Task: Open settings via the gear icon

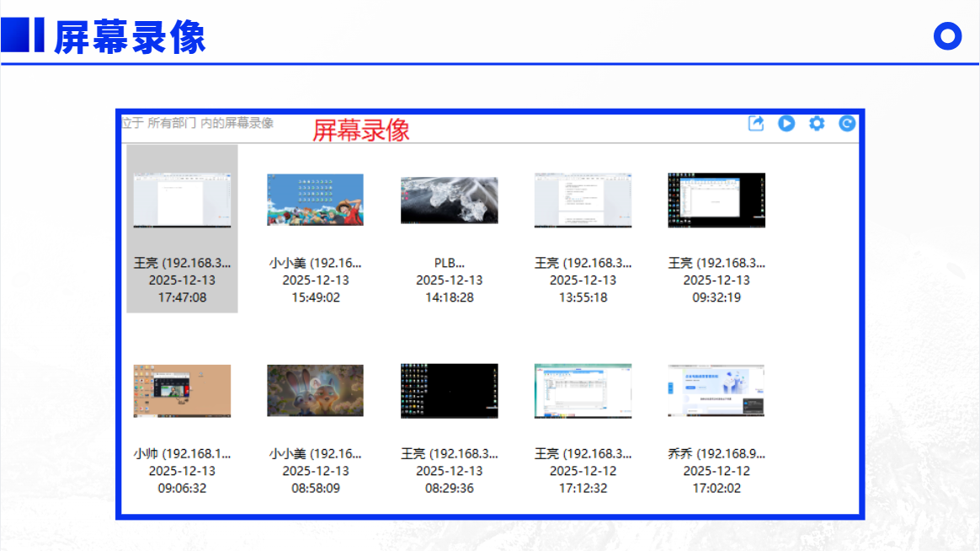Action: point(817,123)
